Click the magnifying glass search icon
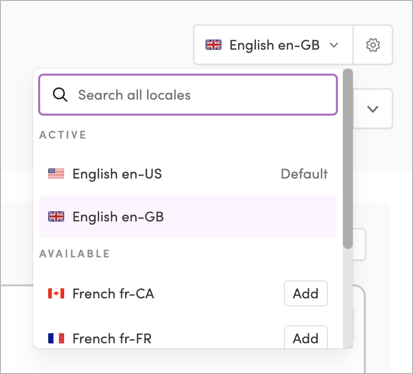Viewport: 413px width, 374px height. (60, 95)
